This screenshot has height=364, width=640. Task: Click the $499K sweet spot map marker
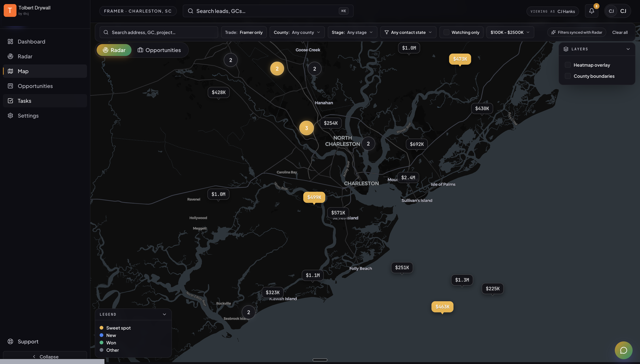pyautogui.click(x=314, y=197)
